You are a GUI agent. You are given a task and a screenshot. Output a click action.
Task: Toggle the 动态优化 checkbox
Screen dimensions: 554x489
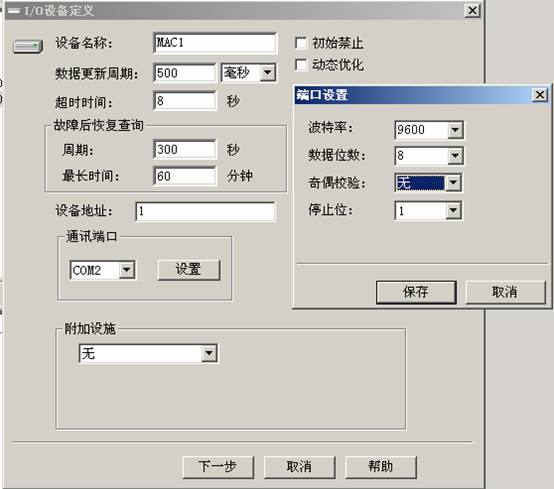click(x=301, y=65)
